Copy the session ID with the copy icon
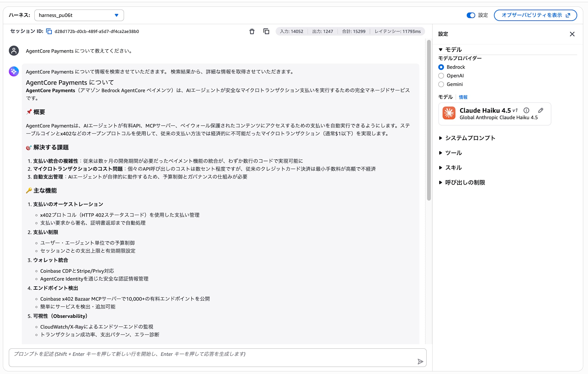 click(49, 31)
